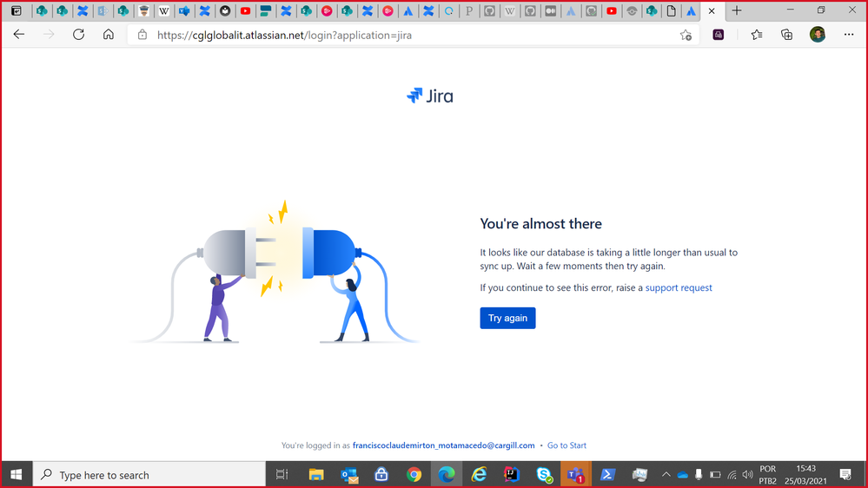Click the Try again button

coord(507,318)
